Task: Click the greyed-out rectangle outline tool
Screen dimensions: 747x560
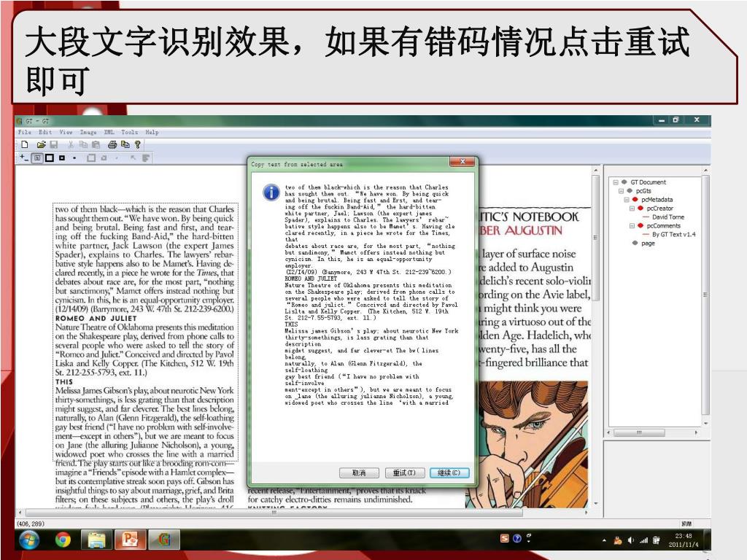Action: coord(91,157)
